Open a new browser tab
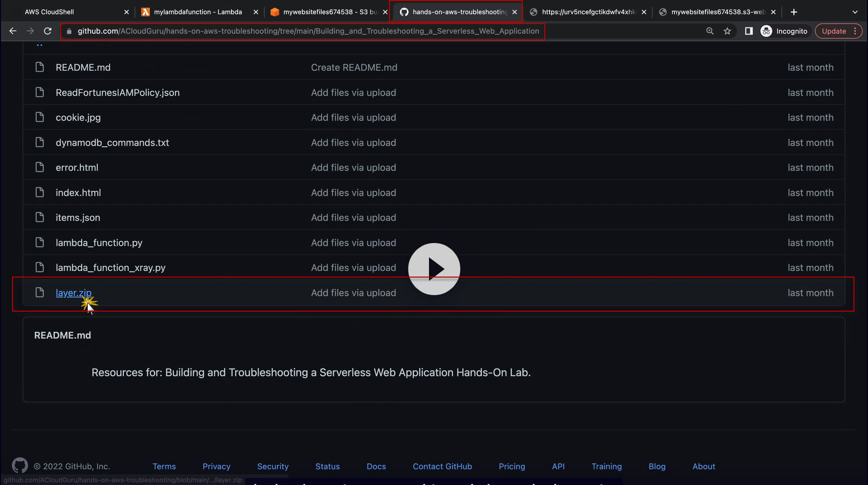Screen dimensions: 868x485 pos(794,12)
